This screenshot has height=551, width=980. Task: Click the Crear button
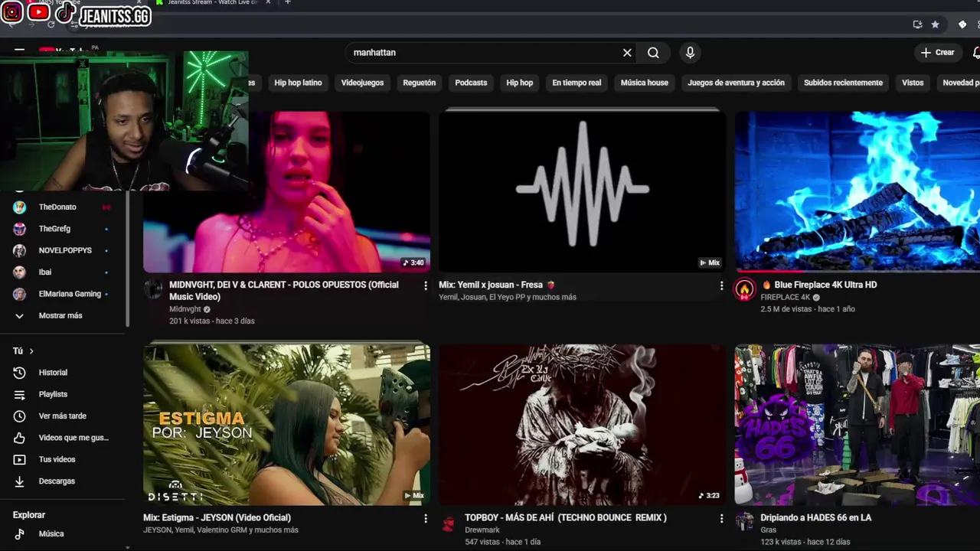938,53
